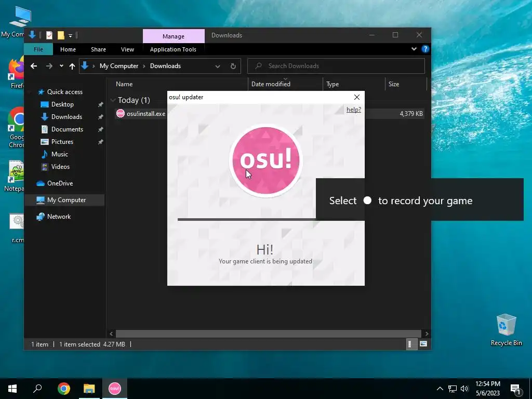This screenshot has height=399, width=532.
Task: Switch to the View ribbon tab
Action: [x=128, y=49]
